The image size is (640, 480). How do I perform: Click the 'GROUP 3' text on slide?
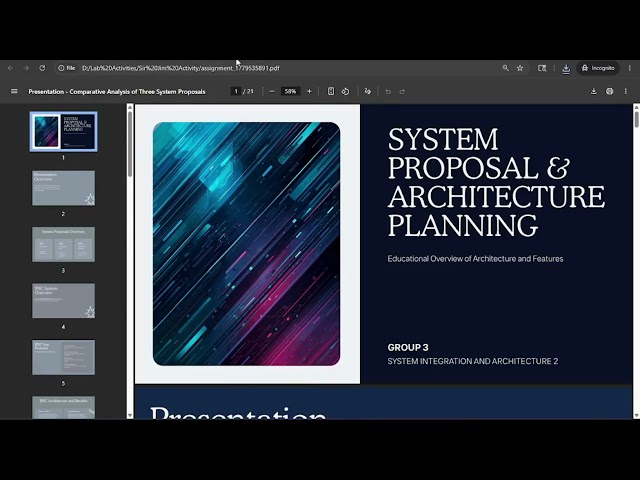[408, 347]
